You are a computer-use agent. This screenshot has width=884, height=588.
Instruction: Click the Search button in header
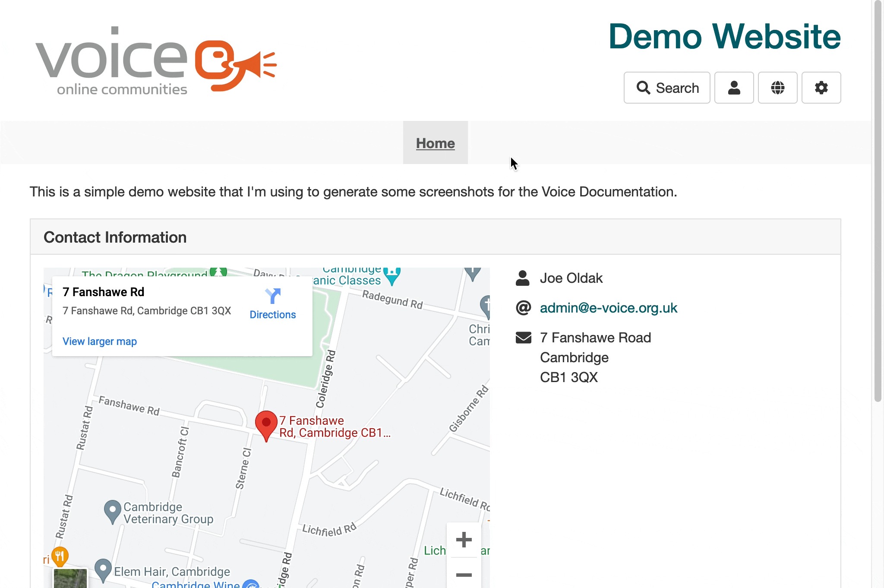(x=667, y=88)
